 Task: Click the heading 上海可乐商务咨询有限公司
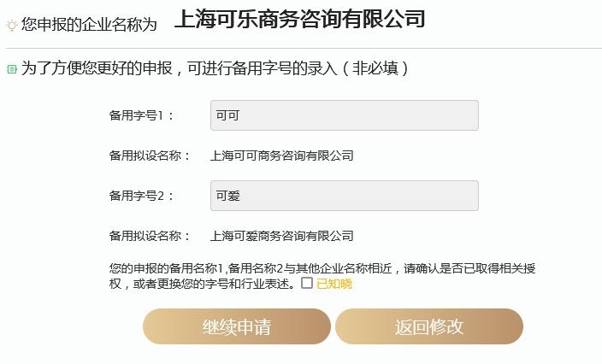[x=299, y=20]
